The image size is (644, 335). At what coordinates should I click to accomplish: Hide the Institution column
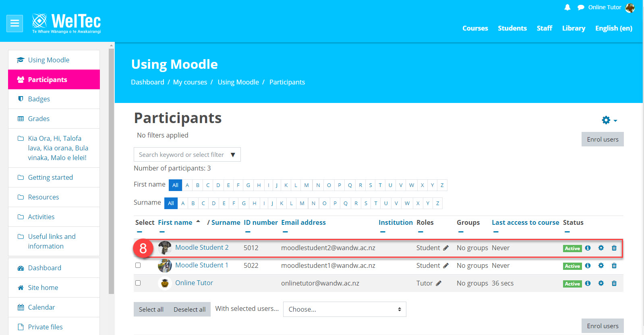(383, 232)
